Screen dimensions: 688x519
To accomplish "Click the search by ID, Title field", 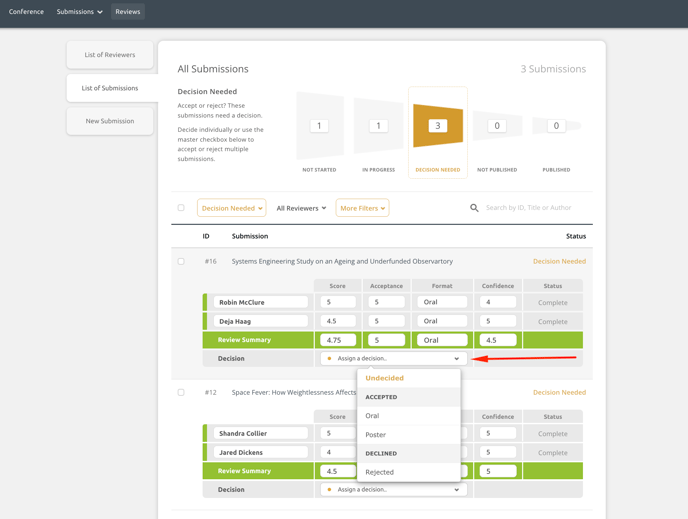I will click(x=530, y=208).
